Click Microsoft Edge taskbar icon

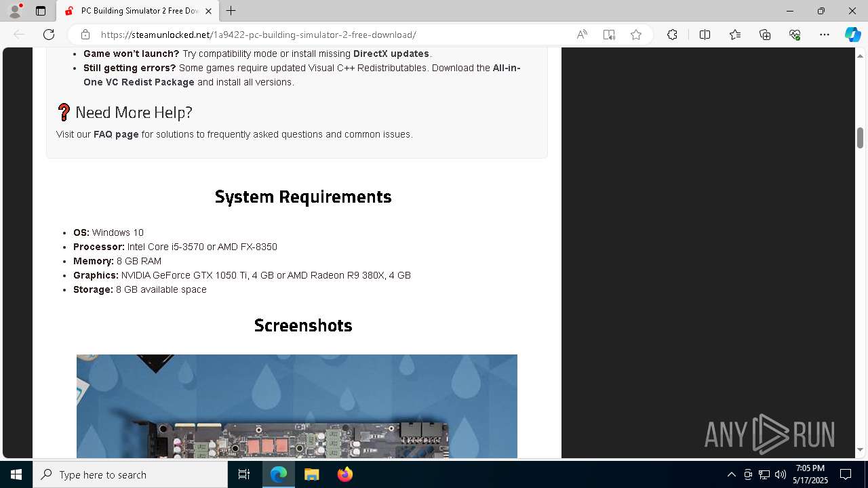point(279,474)
